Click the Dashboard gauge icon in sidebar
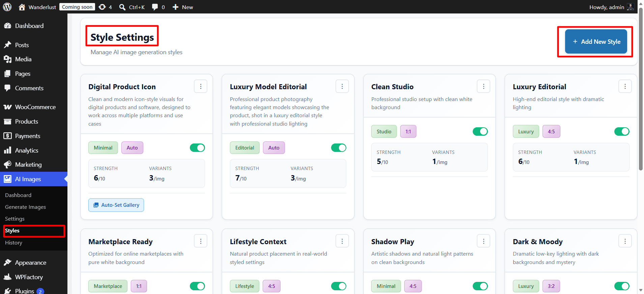 click(x=7, y=26)
